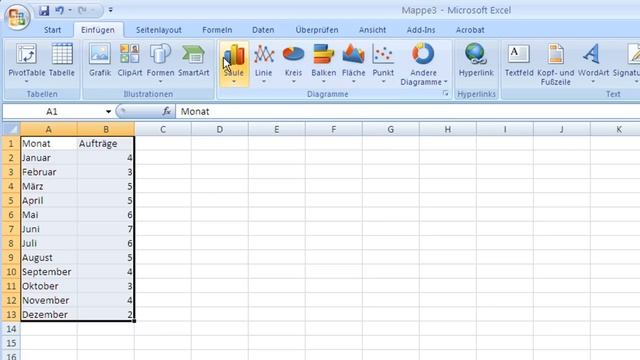Select value 7 in Juni row
The width and height of the screenshot is (640, 360).
[106, 229]
